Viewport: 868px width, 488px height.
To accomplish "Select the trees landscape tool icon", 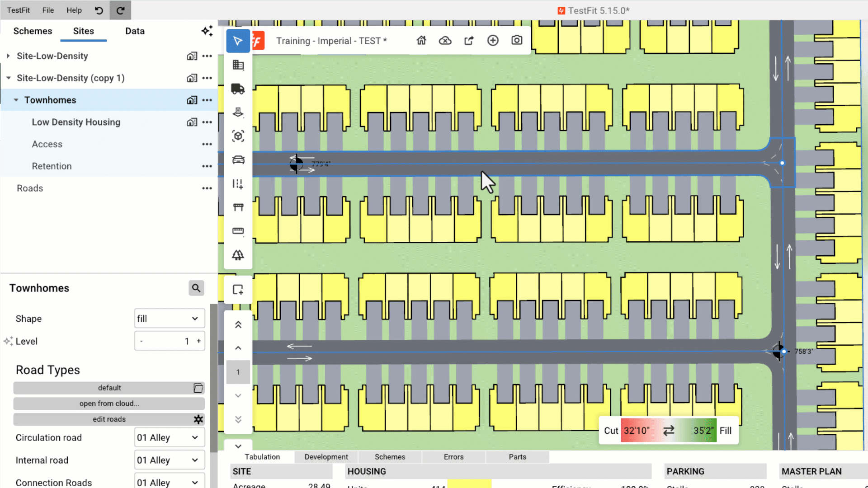I will click(238, 255).
